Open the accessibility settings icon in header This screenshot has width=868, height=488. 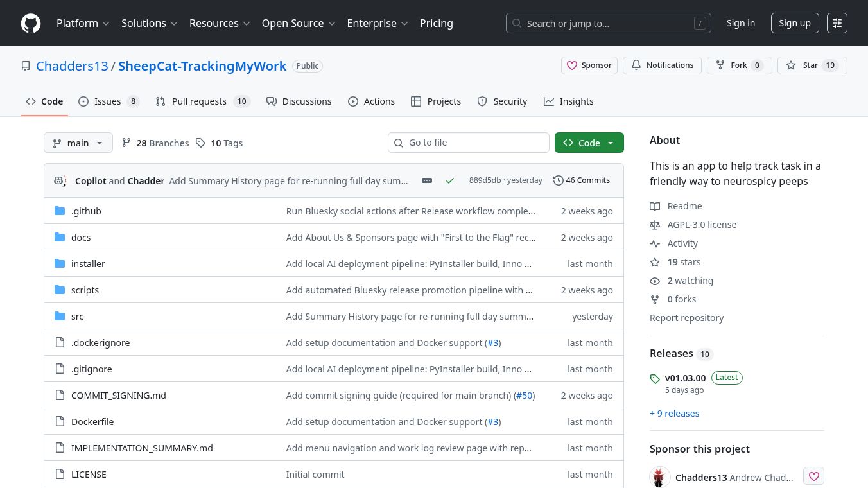(x=837, y=23)
